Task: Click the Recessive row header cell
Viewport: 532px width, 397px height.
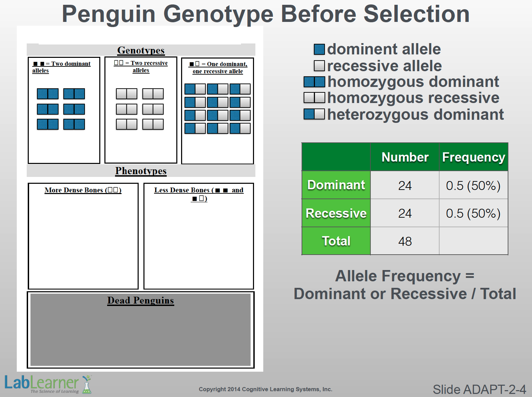Action: click(336, 213)
